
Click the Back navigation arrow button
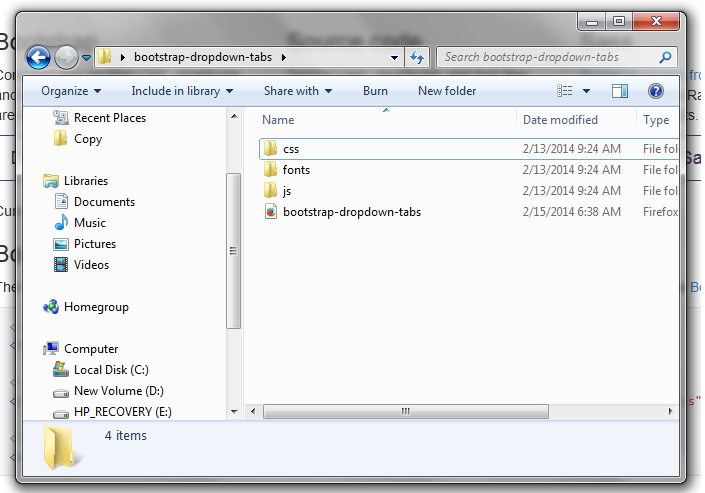coord(39,57)
